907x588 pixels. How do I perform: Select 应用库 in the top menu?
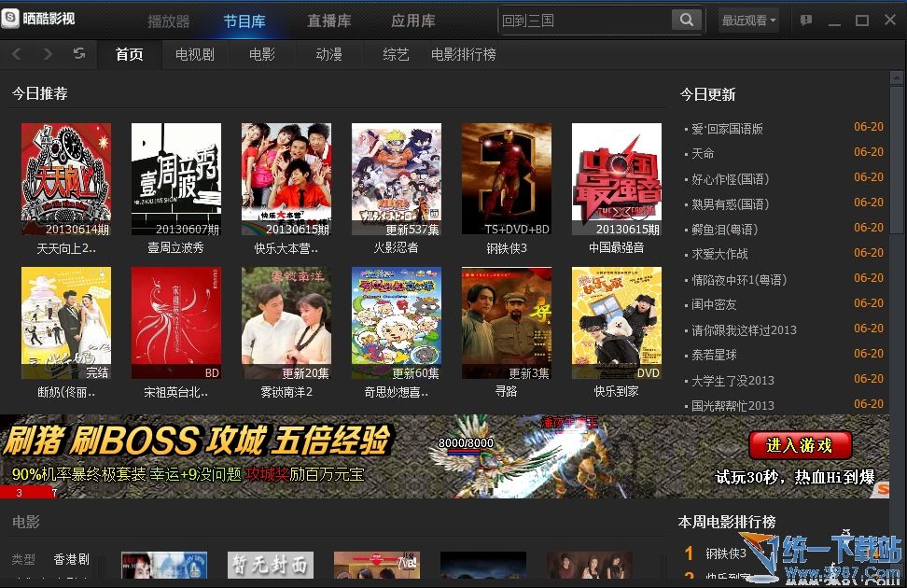[x=412, y=21]
